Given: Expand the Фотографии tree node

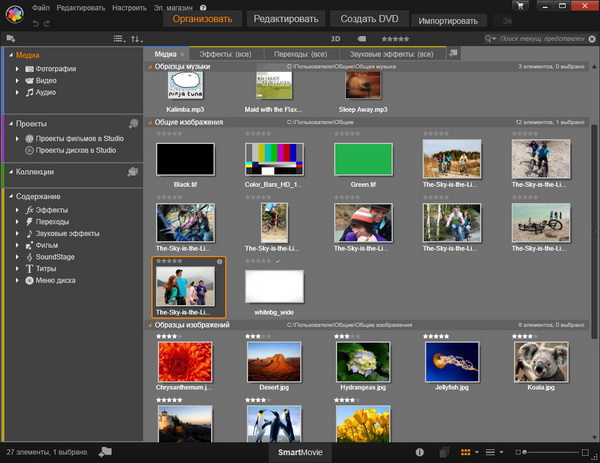Looking at the screenshot, I should pyautogui.click(x=18, y=68).
